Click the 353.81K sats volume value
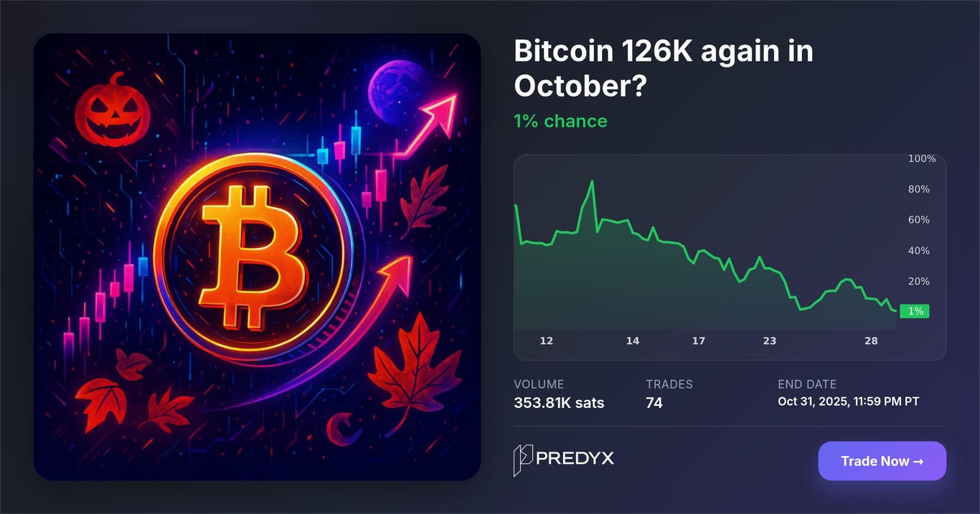This screenshot has height=514, width=980. [559, 403]
